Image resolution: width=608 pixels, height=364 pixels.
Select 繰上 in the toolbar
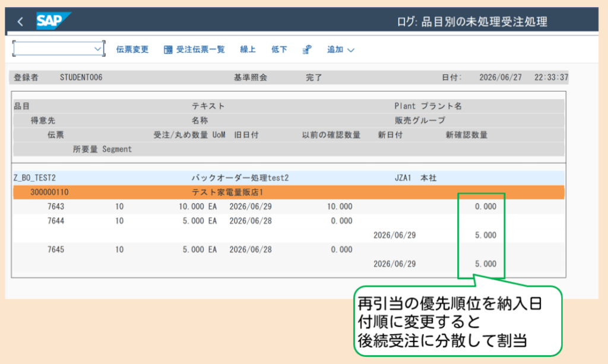pos(248,49)
